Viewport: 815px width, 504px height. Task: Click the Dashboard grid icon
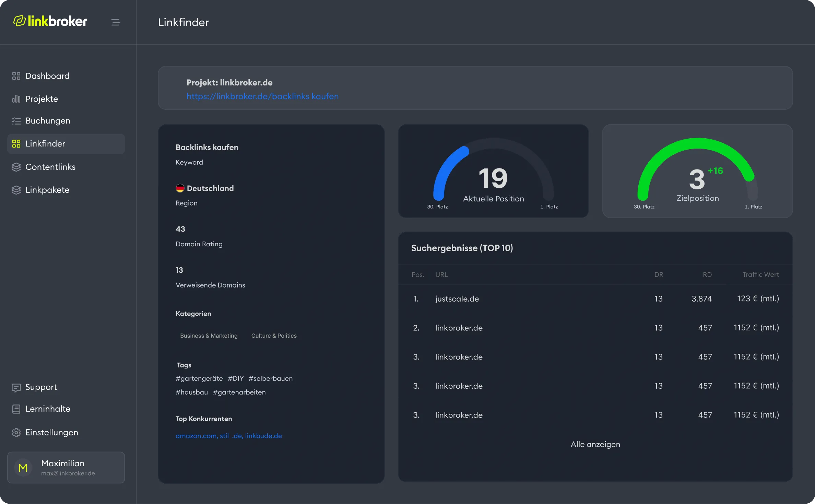[16, 76]
